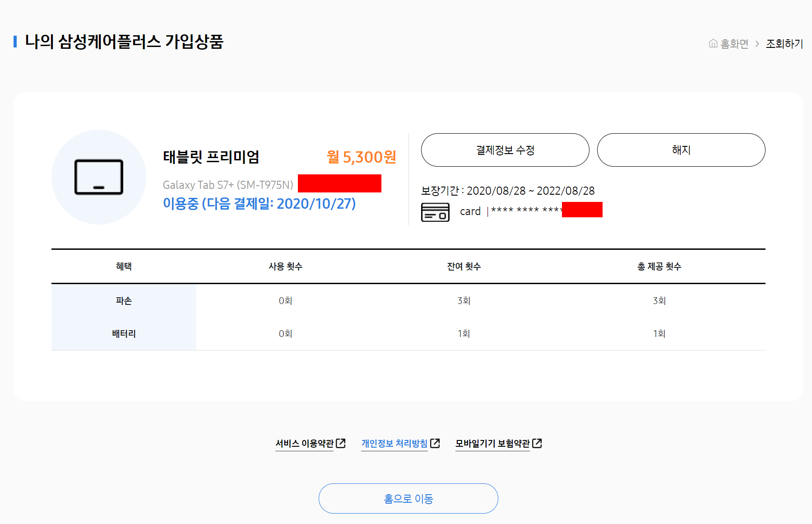Select the 배터리 row label

click(x=124, y=334)
